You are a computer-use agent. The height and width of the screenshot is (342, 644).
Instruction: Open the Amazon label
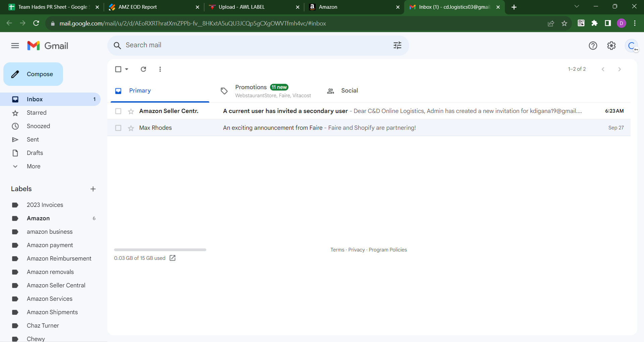50,218
